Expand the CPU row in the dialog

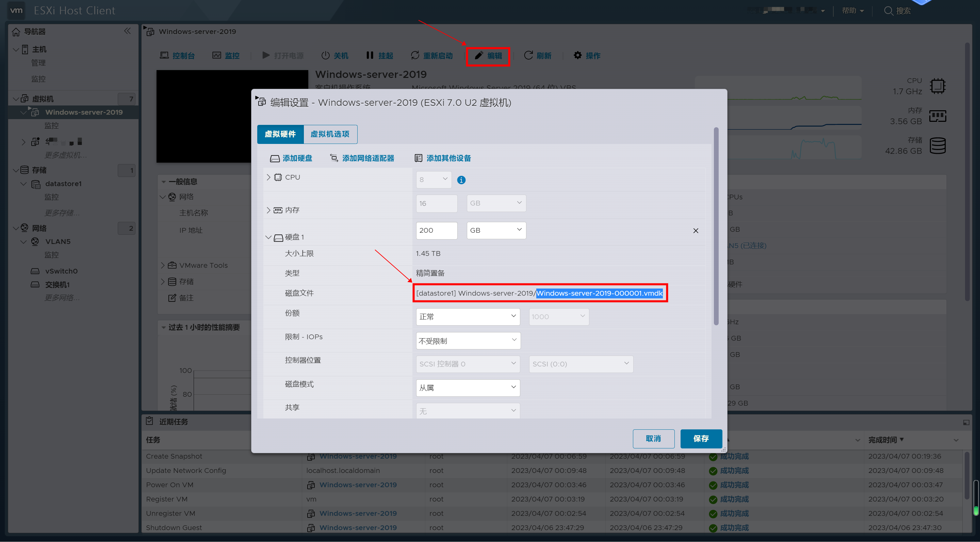coord(268,177)
